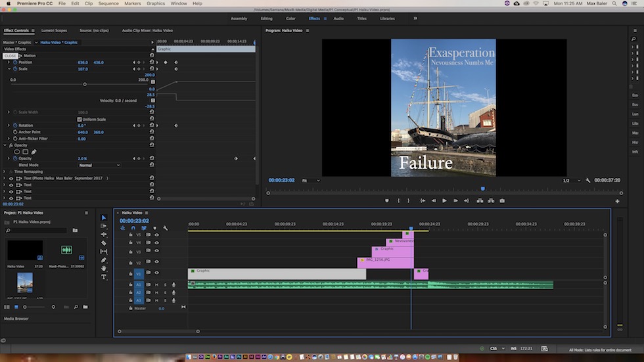Add marker using timeline marker icon

click(x=154, y=228)
